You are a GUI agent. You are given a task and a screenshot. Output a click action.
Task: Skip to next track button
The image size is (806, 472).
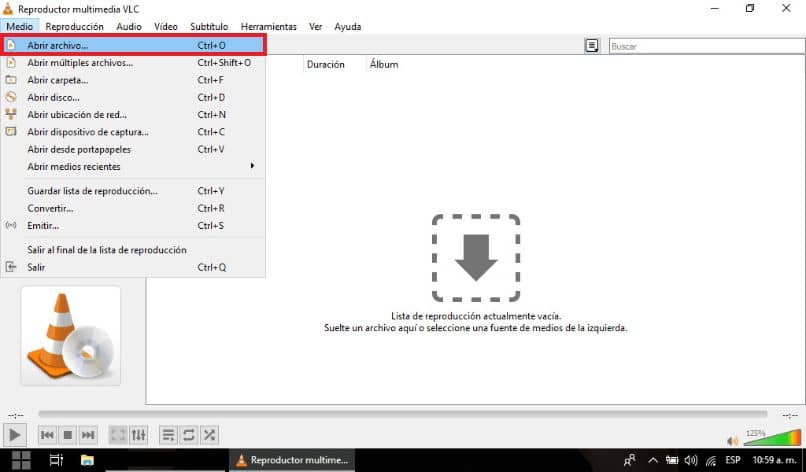pyautogui.click(x=88, y=435)
